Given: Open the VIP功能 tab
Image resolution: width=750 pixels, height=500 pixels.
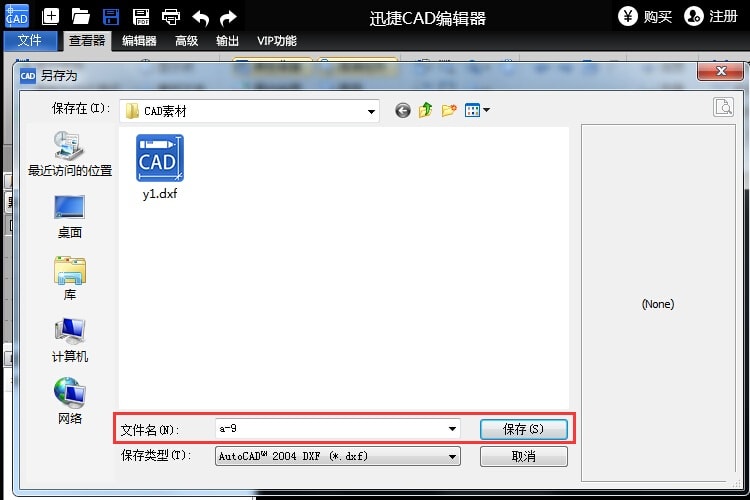Looking at the screenshot, I should tap(276, 41).
